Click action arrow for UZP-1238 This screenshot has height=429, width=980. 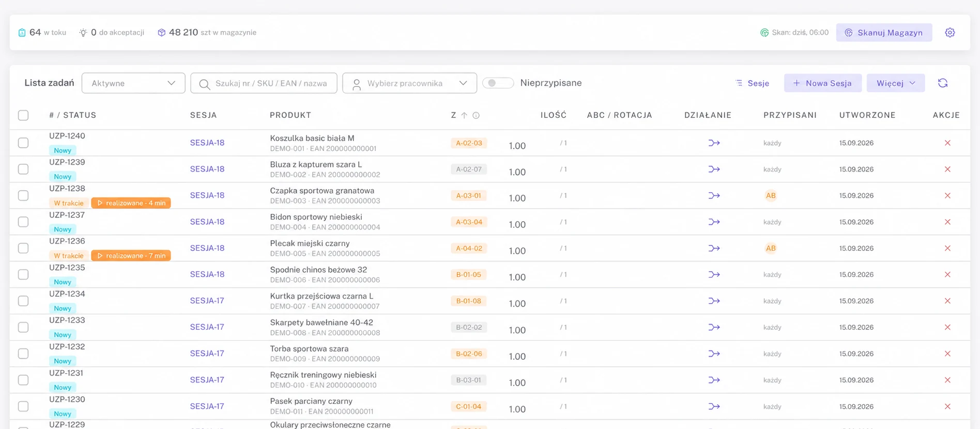(x=714, y=195)
